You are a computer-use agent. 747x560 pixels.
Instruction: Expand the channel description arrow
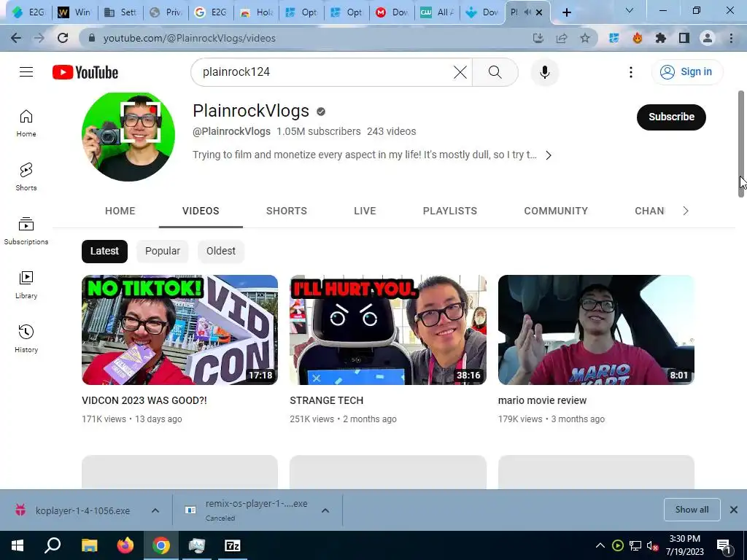pyautogui.click(x=549, y=155)
